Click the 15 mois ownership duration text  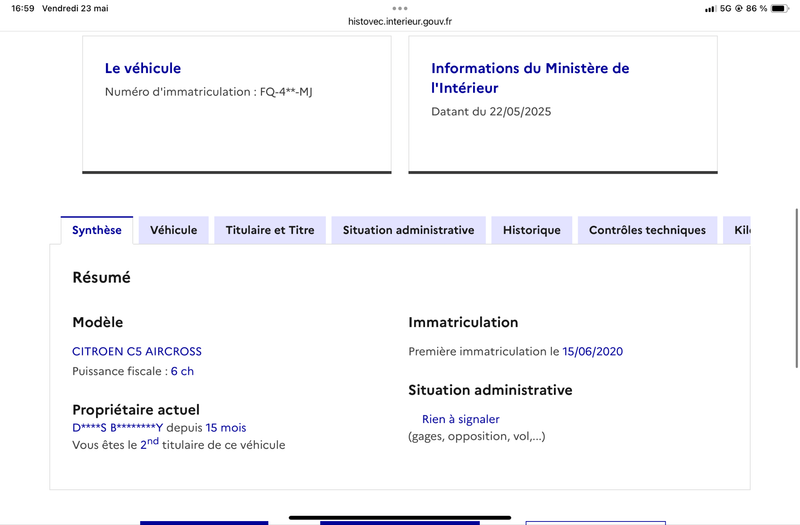pos(226,428)
